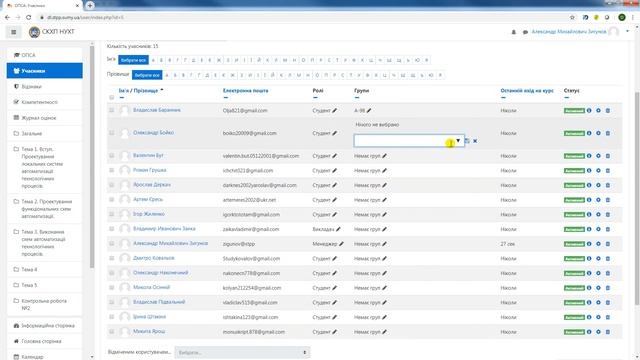The width and height of the screenshot is (640, 360).
Task: Open messages speech bubble icon
Action: click(525, 32)
